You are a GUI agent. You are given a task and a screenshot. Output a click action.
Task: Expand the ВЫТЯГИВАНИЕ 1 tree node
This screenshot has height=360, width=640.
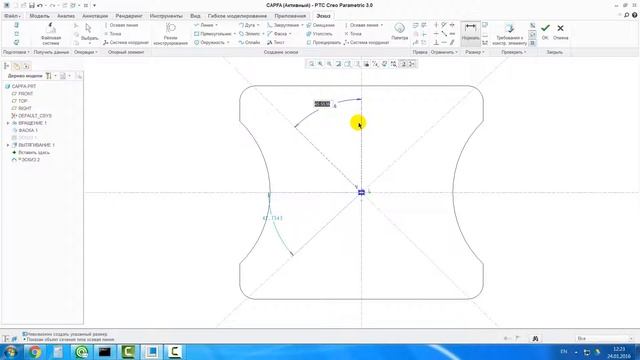pyautogui.click(x=8, y=145)
